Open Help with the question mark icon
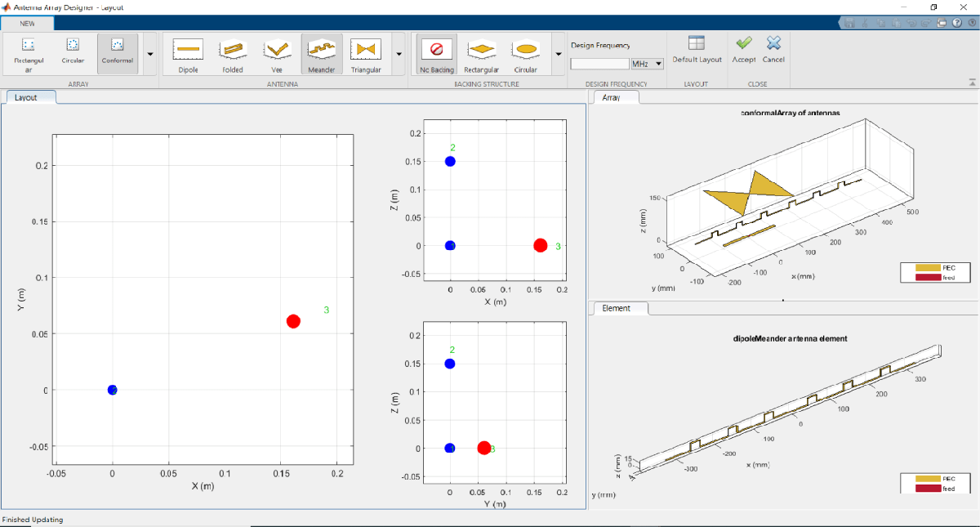Viewport: 980px width, 527px height. (x=956, y=23)
